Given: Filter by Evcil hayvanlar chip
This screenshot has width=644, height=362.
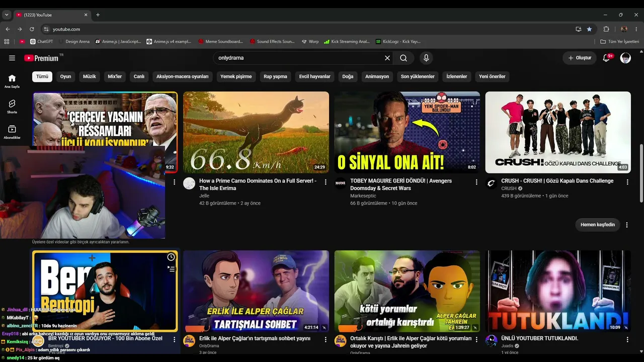Looking at the screenshot, I should click(x=315, y=76).
